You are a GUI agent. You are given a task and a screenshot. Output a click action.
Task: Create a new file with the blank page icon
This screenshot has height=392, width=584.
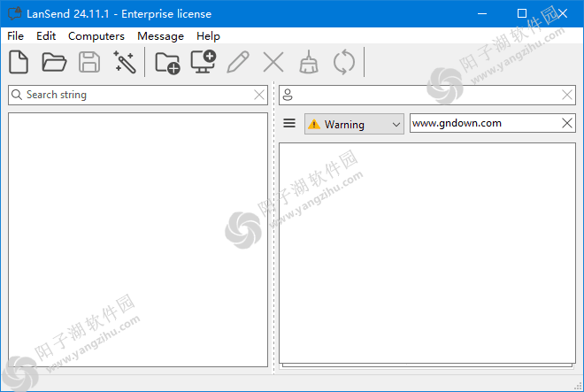[19, 62]
